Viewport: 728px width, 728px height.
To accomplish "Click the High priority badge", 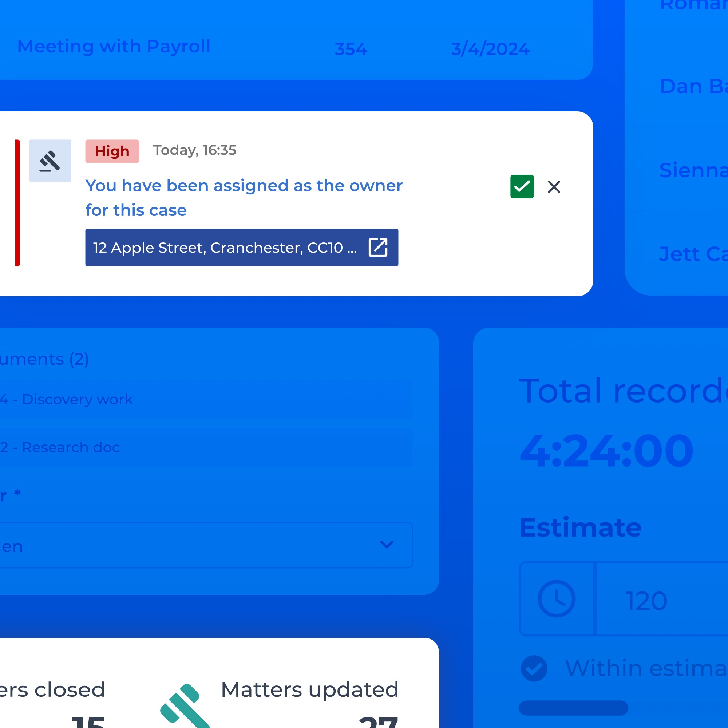I will [112, 151].
